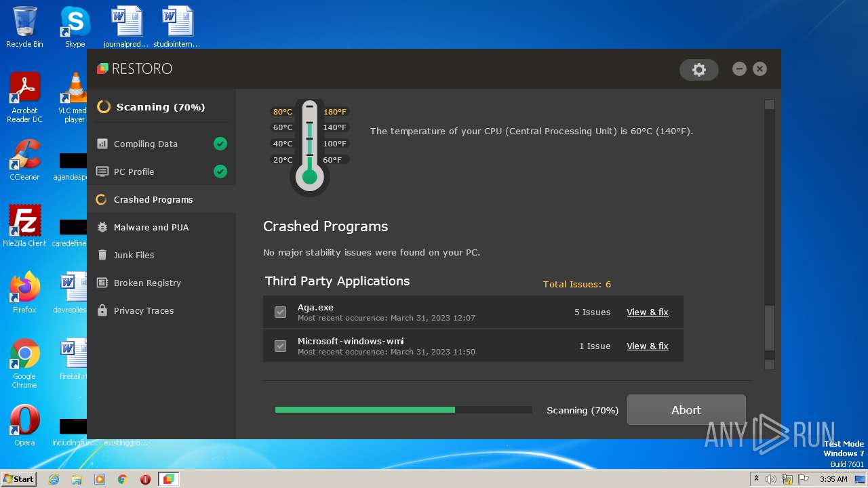Click the Restoro logo icon
This screenshot has width=868, height=488.
[x=102, y=68]
